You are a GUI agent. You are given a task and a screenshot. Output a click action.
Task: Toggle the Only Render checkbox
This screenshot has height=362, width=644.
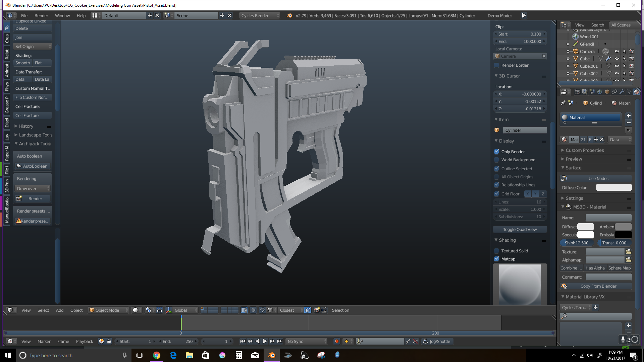pyautogui.click(x=497, y=152)
